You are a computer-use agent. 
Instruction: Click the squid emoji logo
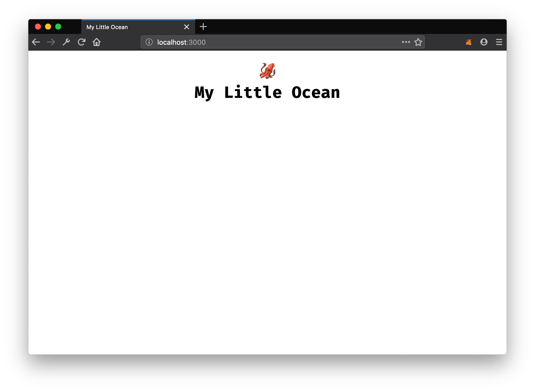(x=268, y=71)
